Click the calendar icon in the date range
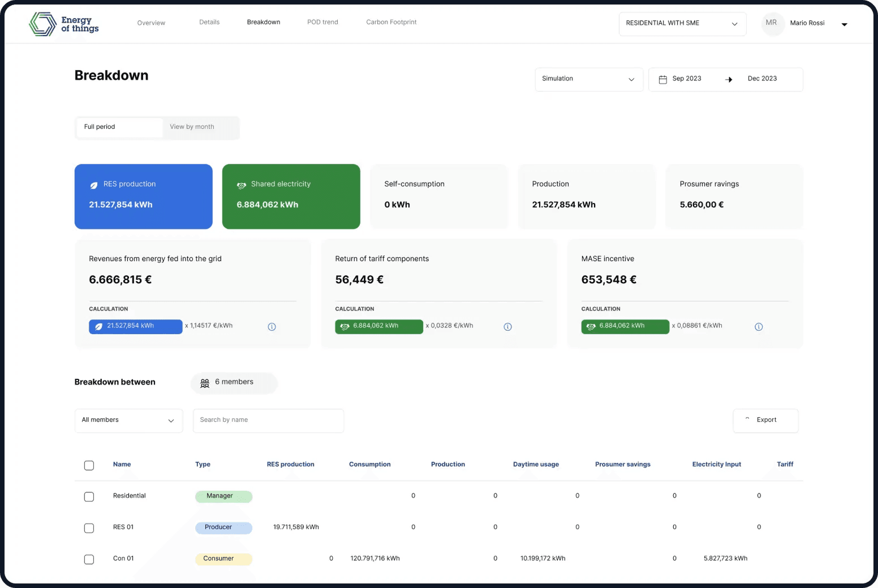Screen dimensions: 878x588 pyautogui.click(x=662, y=79)
